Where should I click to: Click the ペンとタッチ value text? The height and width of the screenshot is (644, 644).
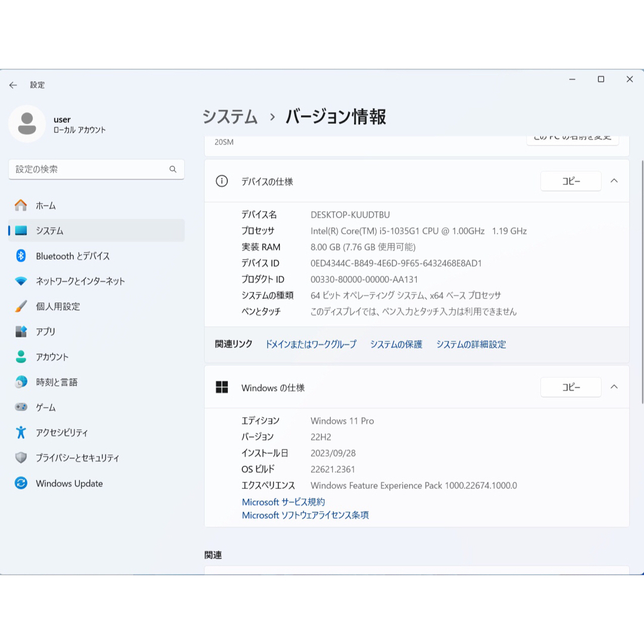pos(414,311)
